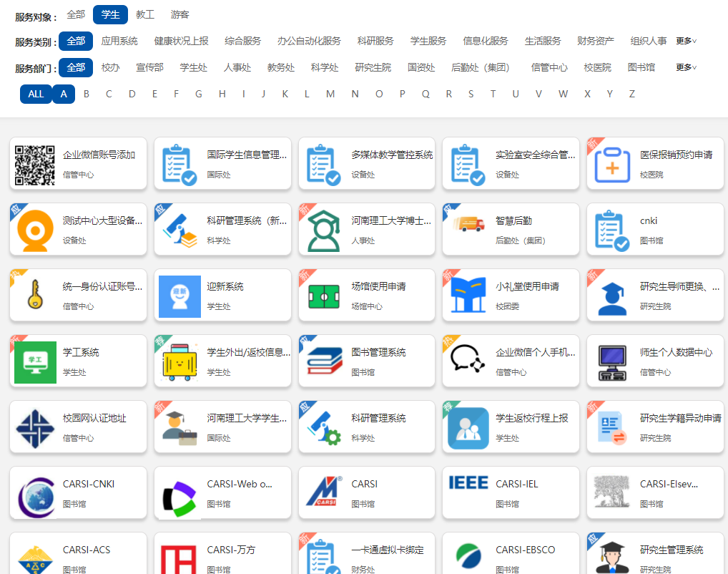The height and width of the screenshot is (574, 728).
Task: Filter by 图书馆 department
Action: (641, 67)
